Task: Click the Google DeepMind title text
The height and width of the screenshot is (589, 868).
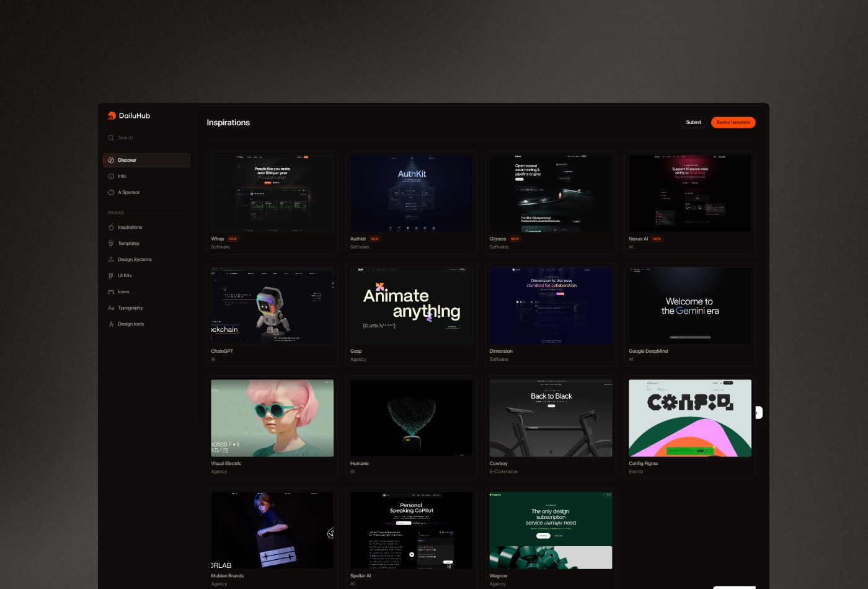Action: (648, 351)
